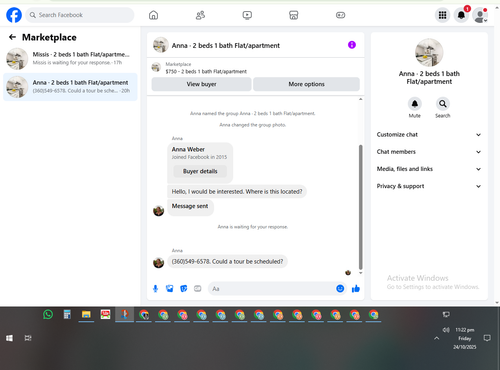This screenshot has width=500, height=370.
Task: Choose a GIF for the message
Action: pyautogui.click(x=198, y=289)
